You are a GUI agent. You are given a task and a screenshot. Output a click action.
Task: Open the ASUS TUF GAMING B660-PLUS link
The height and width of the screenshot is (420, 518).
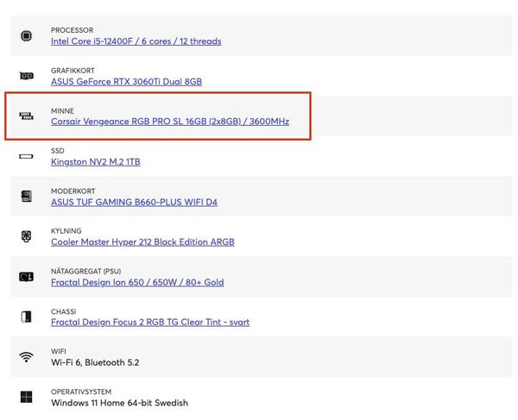point(134,203)
